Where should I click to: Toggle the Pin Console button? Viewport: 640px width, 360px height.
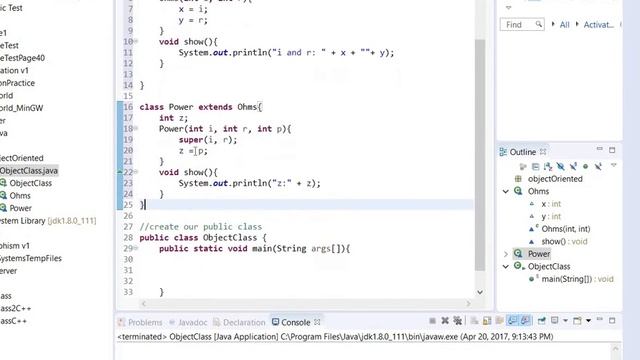point(542,321)
